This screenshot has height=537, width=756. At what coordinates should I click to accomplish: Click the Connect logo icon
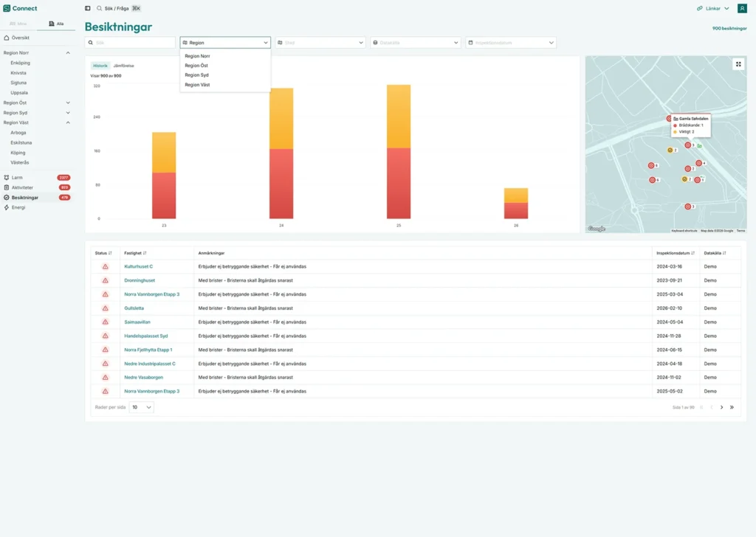7,8
